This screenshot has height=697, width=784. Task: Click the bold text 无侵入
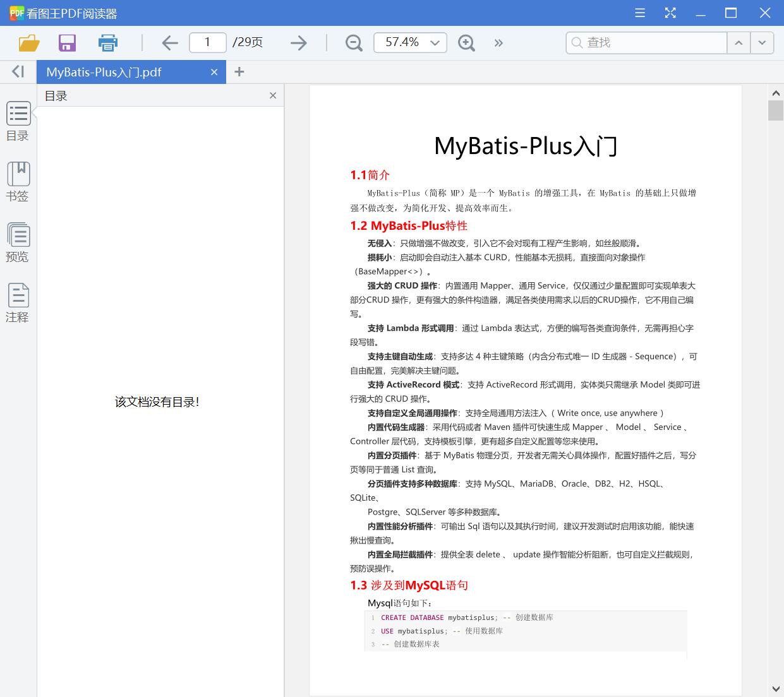click(x=380, y=243)
